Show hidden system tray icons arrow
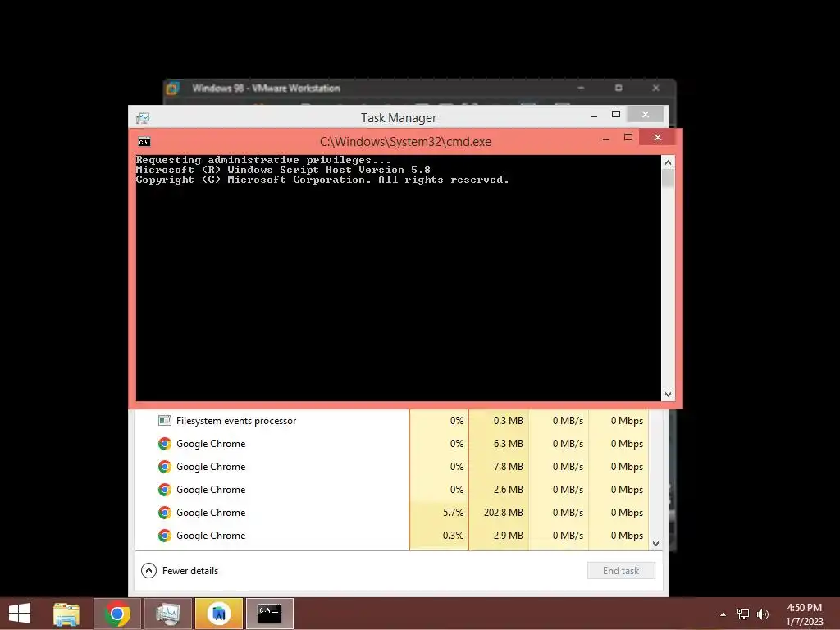The height and width of the screenshot is (630, 840). point(724,614)
